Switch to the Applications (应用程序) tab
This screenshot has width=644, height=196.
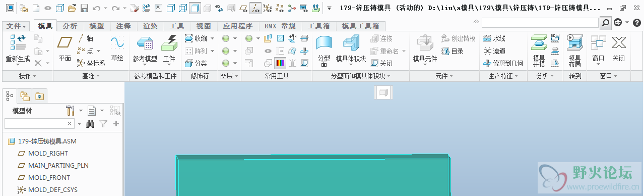point(238,26)
